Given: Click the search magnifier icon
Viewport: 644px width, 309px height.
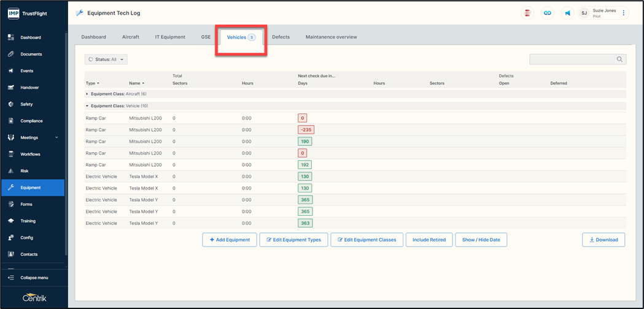Looking at the screenshot, I should point(619,59).
